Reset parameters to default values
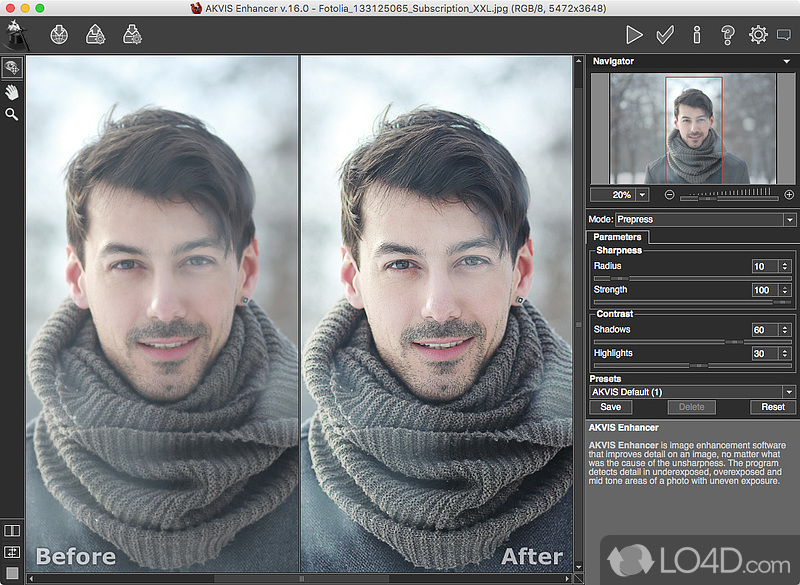The height and width of the screenshot is (585, 800). 773,407
